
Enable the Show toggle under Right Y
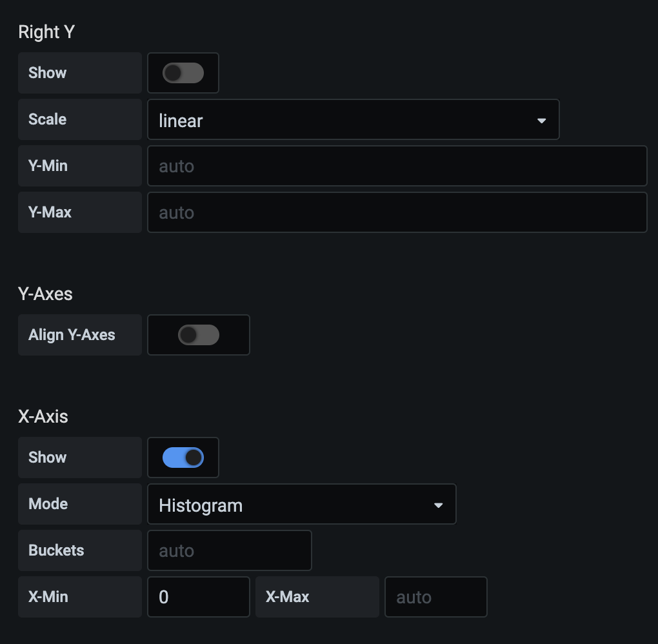click(x=183, y=73)
